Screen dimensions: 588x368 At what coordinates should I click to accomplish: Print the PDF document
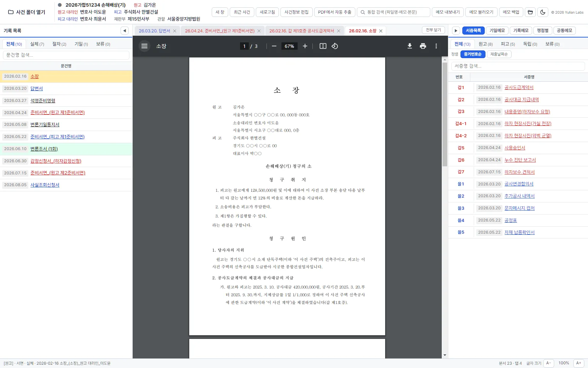pos(423,46)
